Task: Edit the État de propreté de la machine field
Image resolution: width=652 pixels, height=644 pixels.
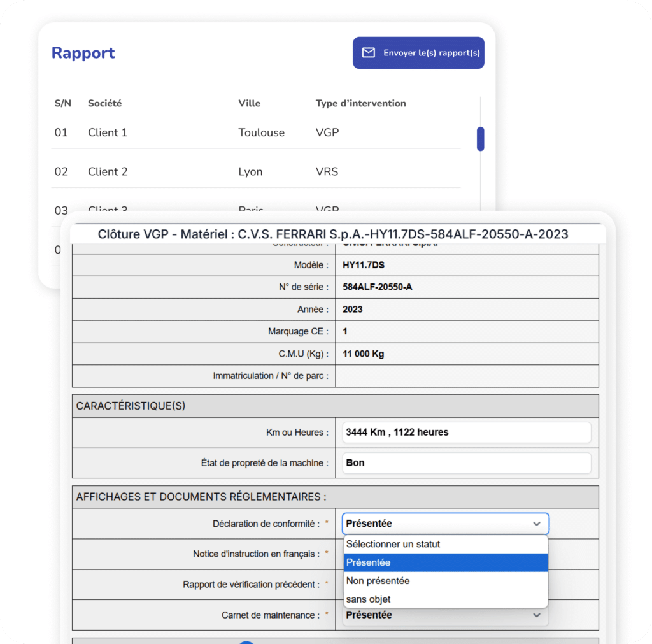Action: (467, 463)
